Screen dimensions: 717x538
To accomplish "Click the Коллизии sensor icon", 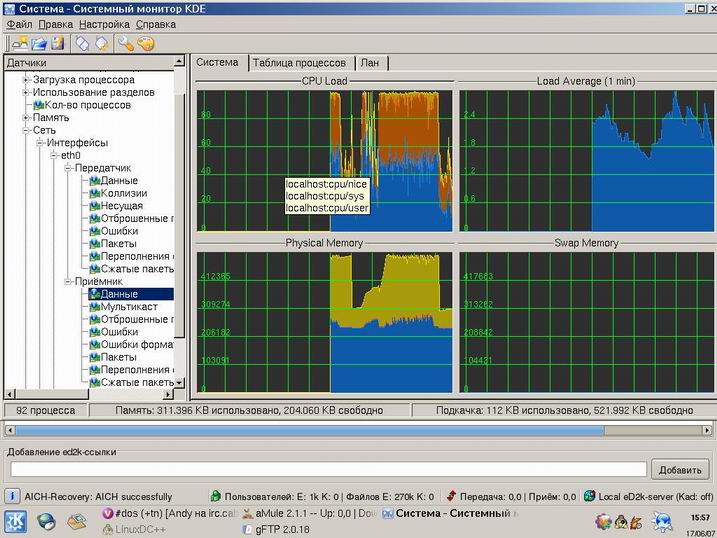I will [94, 193].
